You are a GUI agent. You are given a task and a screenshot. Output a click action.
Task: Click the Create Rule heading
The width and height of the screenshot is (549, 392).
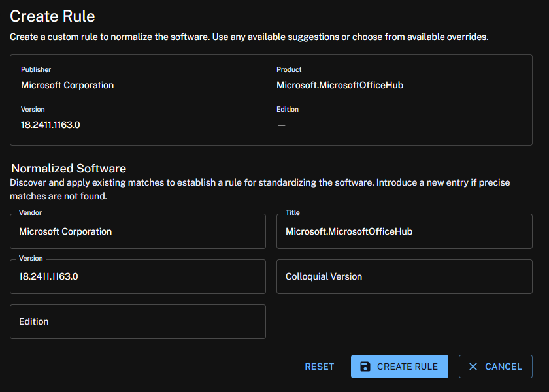(x=52, y=16)
